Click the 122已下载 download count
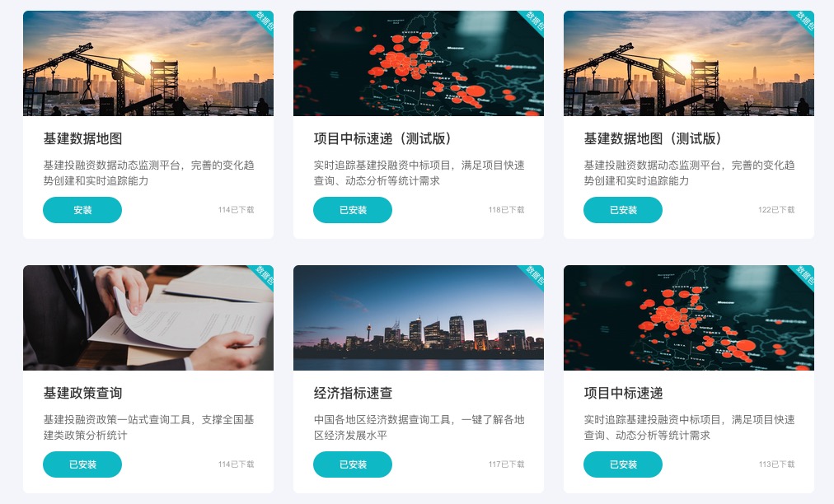This screenshot has height=504, width=834. (776, 210)
